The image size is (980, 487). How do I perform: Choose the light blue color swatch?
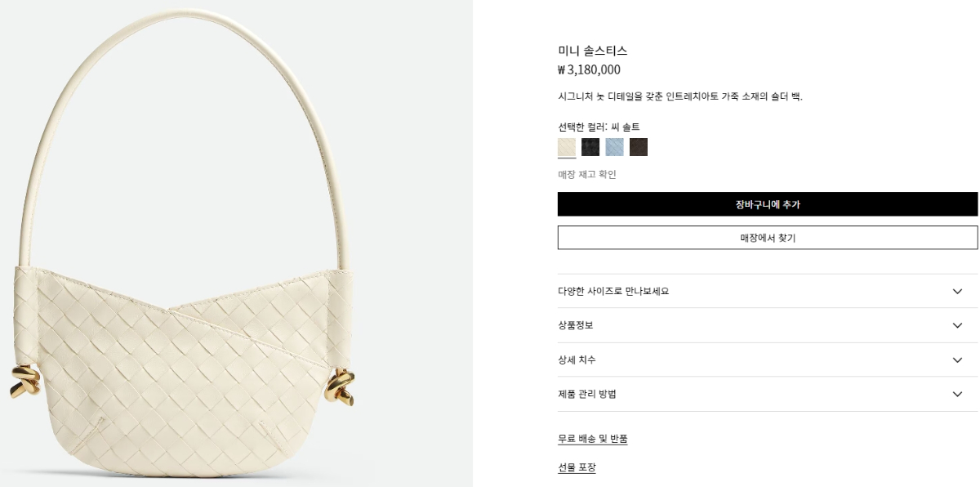pos(614,147)
